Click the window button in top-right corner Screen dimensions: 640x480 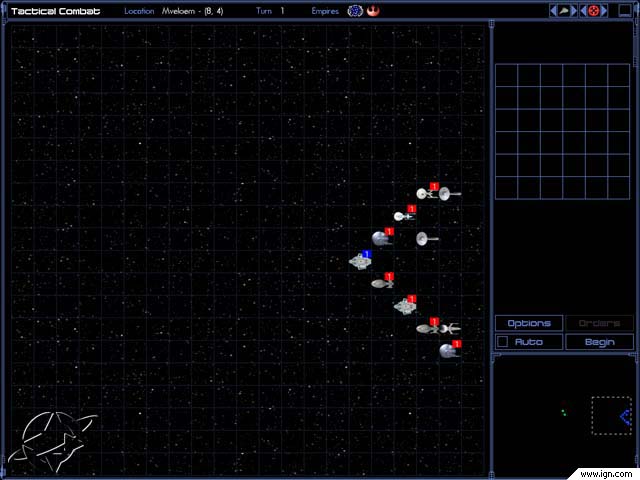pyautogui.click(x=625, y=11)
